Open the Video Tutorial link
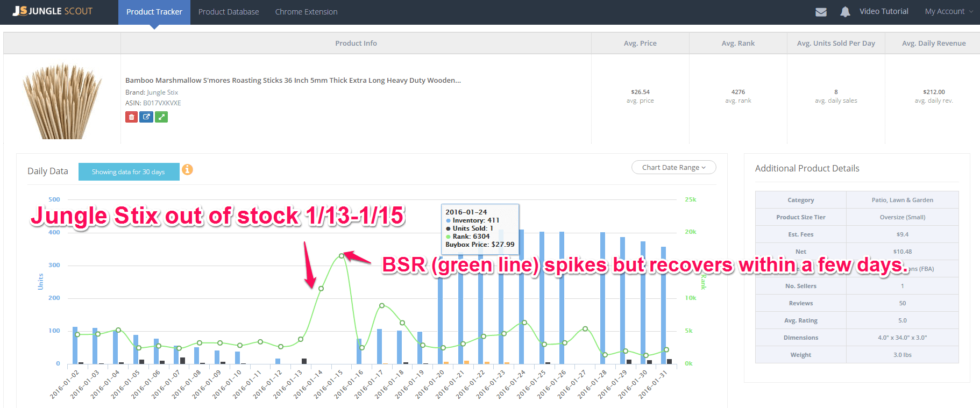This screenshot has width=980, height=408. click(884, 11)
